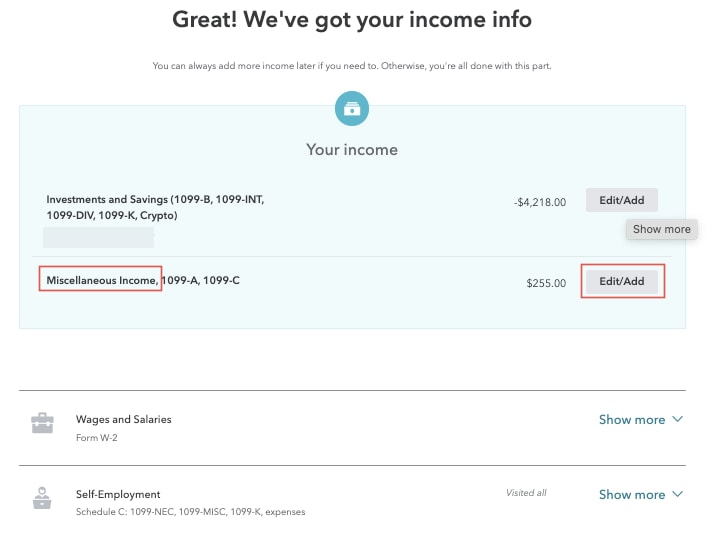Click the teal income wallet icon
Viewport: 717px width, 536px height.
pos(352,108)
